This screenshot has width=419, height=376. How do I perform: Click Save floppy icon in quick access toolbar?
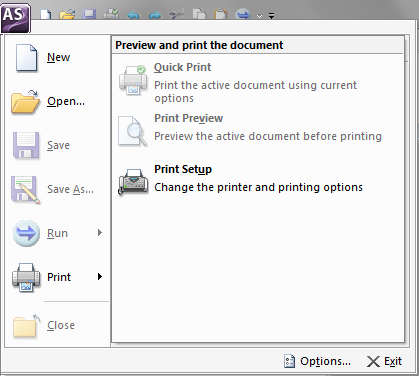(x=89, y=15)
